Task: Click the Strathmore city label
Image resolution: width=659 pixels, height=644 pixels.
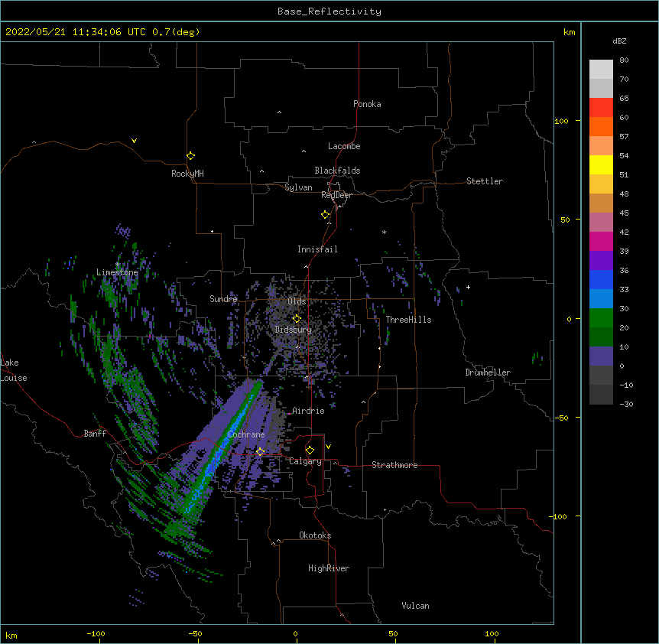Action: tap(394, 465)
